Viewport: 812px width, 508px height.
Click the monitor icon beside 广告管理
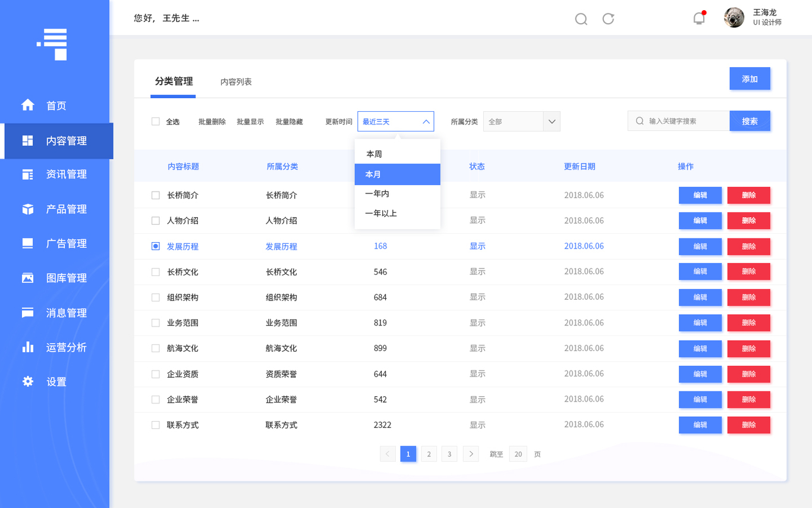28,243
